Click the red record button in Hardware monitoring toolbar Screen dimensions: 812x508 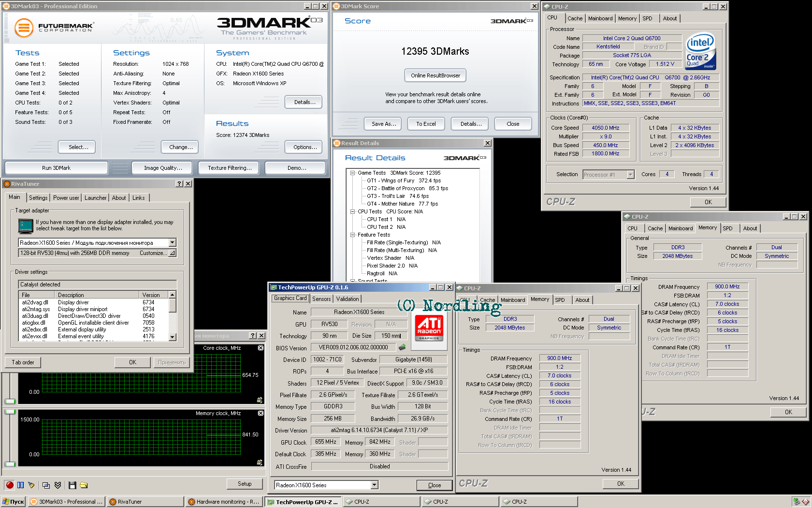tap(10, 485)
